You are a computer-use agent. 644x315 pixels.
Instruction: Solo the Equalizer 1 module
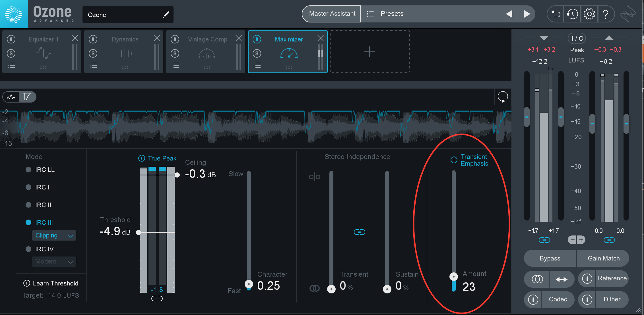pos(11,53)
